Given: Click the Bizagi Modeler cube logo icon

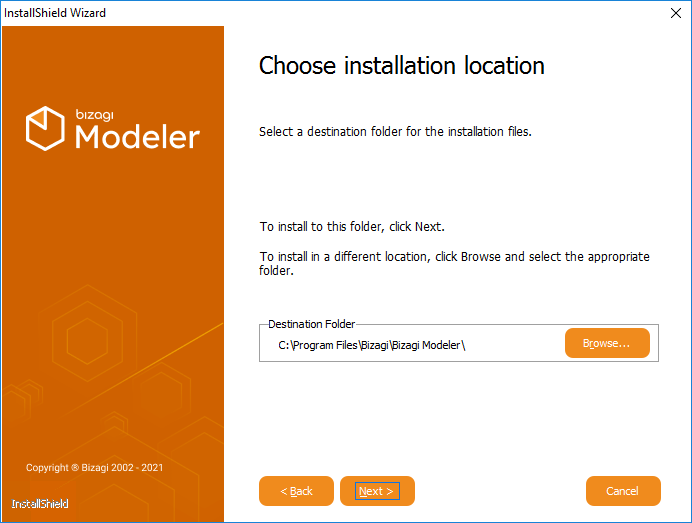Looking at the screenshot, I should (x=45, y=128).
